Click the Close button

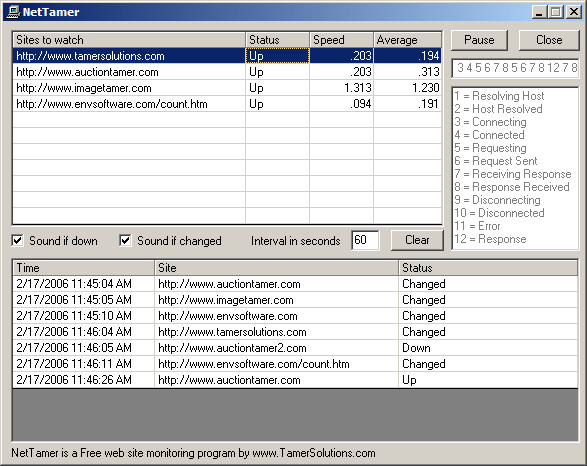click(x=549, y=40)
